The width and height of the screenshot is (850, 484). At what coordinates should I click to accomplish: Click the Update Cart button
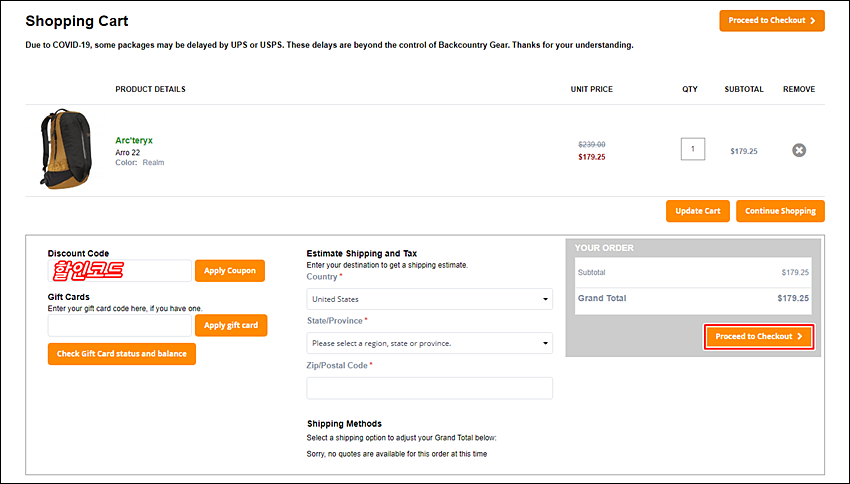click(698, 211)
